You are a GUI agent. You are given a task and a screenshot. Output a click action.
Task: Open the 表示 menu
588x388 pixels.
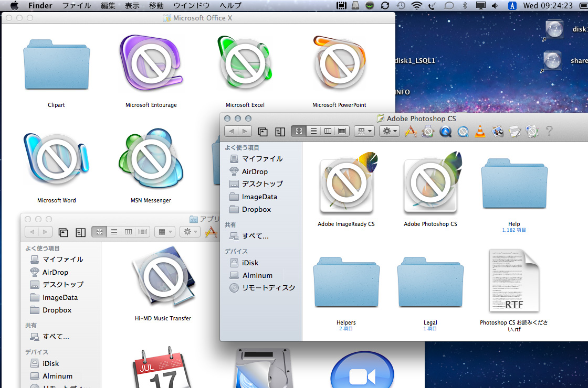[132, 6]
